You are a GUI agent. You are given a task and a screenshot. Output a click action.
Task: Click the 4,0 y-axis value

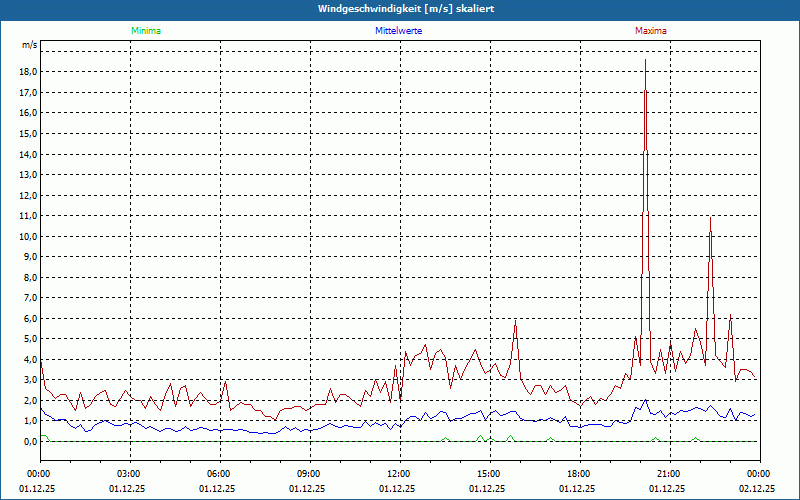tap(30, 360)
